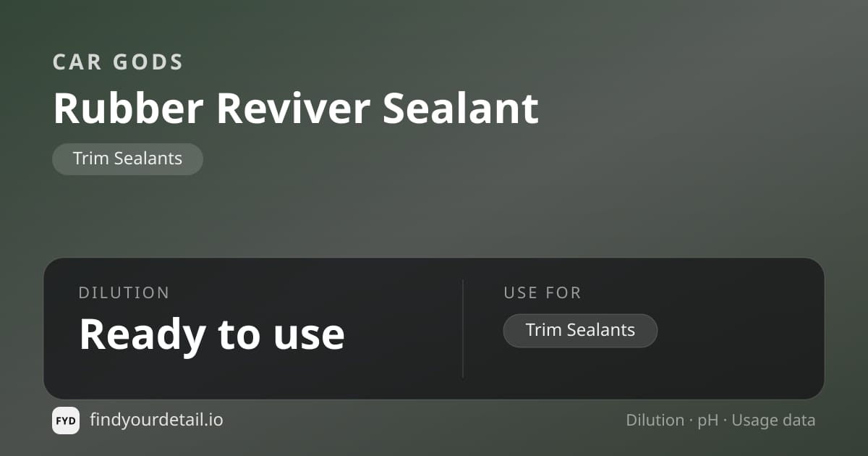Select Trim Sealants pill under Use For

[x=580, y=331]
